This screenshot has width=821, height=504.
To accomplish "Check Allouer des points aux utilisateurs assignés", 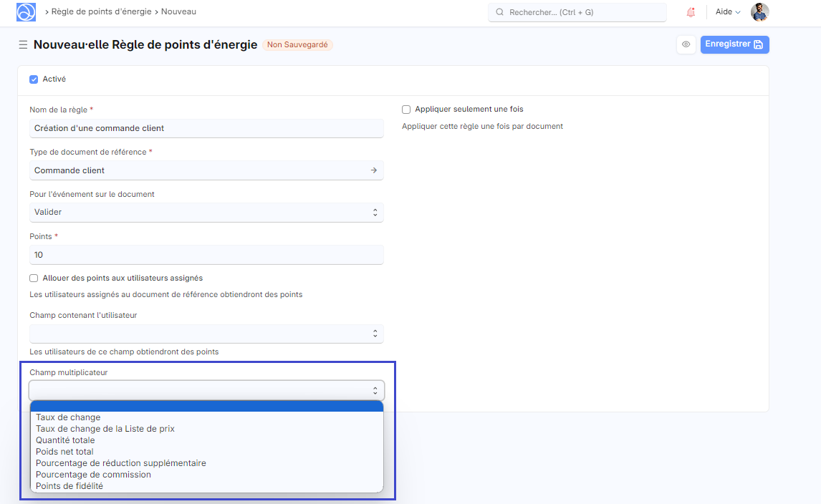I will pyautogui.click(x=34, y=278).
